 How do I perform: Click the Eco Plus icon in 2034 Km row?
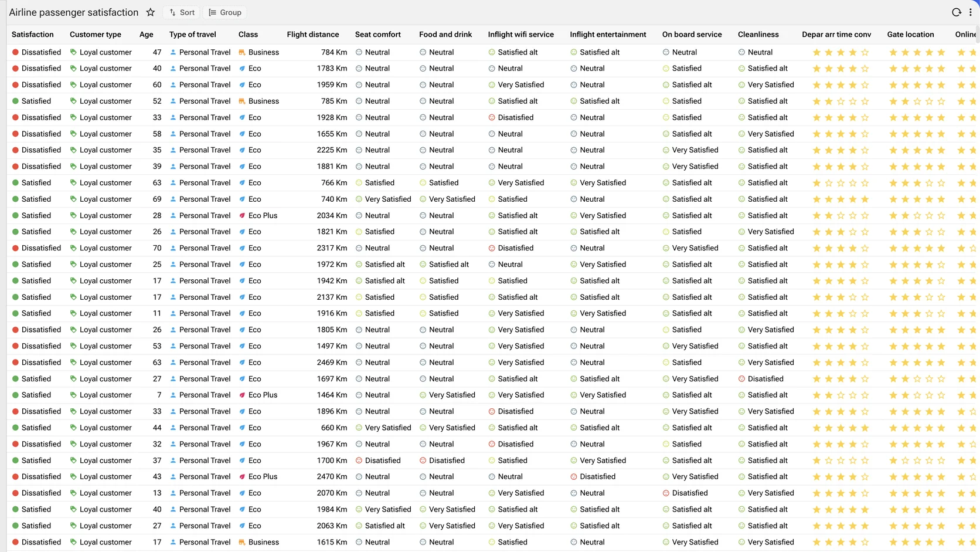click(x=242, y=216)
